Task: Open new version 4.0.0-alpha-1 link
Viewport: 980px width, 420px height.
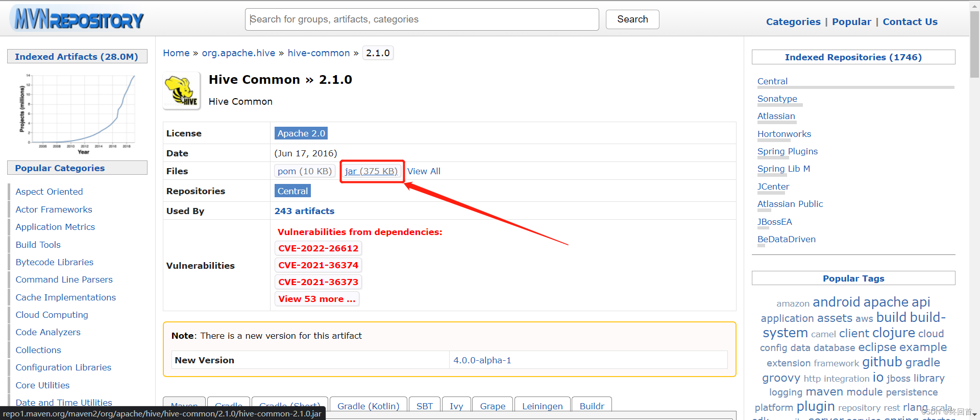Action: pos(482,360)
